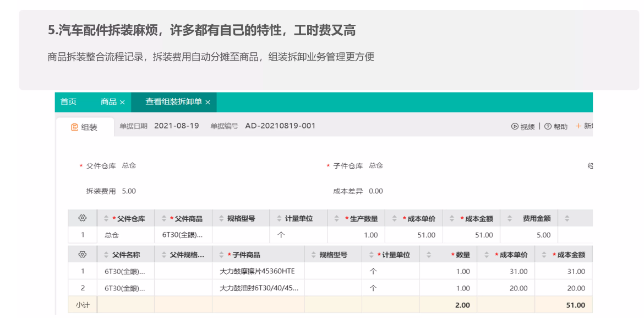Click the orange plus new icon
The width and height of the screenshot is (644, 318).
tap(578, 126)
